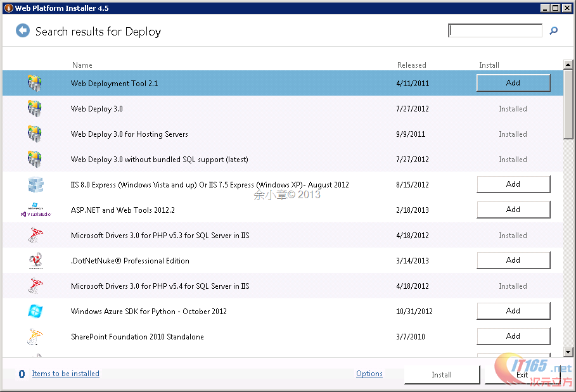The width and height of the screenshot is (576, 392).
Task: Select Web Deploy 3.0 for Hosting Servers
Action: tap(129, 134)
